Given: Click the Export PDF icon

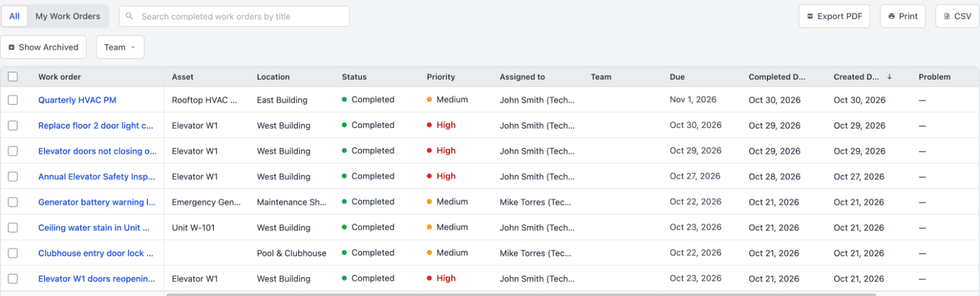Looking at the screenshot, I should pyautogui.click(x=810, y=16).
